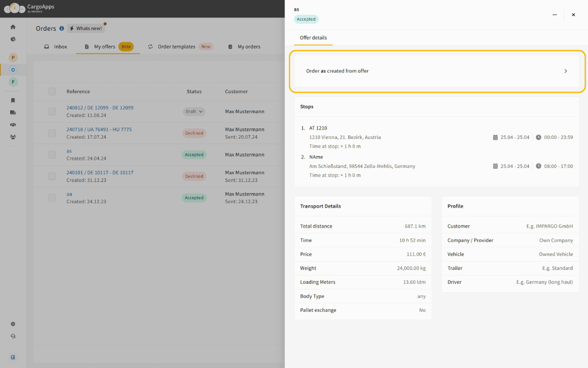This screenshot has width=588, height=368.
Task: Open the Home dashboard icon
Action: [13, 27]
